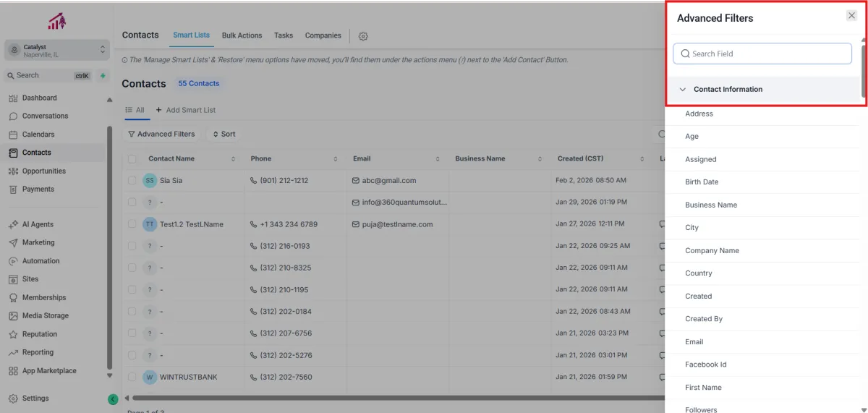The image size is (868, 413).
Task: Open Memberships section
Action: click(x=43, y=297)
